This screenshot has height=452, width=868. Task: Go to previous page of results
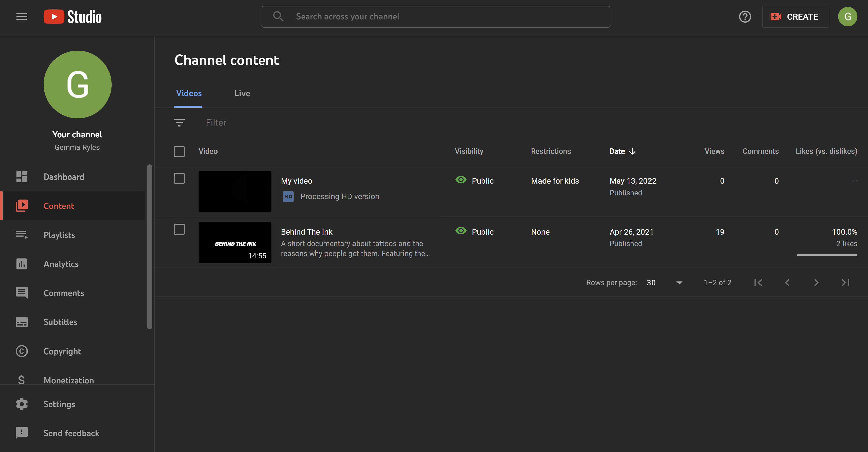tap(787, 283)
